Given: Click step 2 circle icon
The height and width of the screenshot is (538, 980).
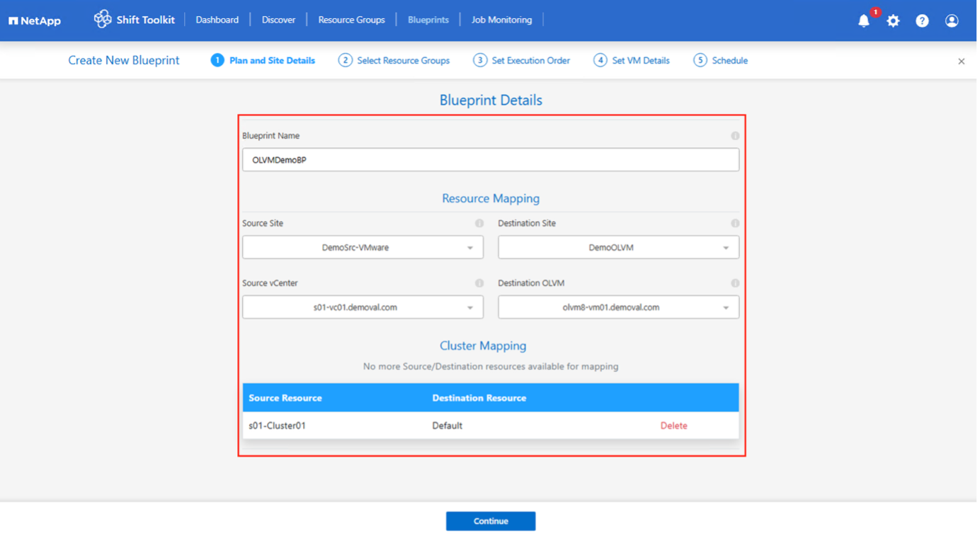Looking at the screenshot, I should click(x=346, y=60).
